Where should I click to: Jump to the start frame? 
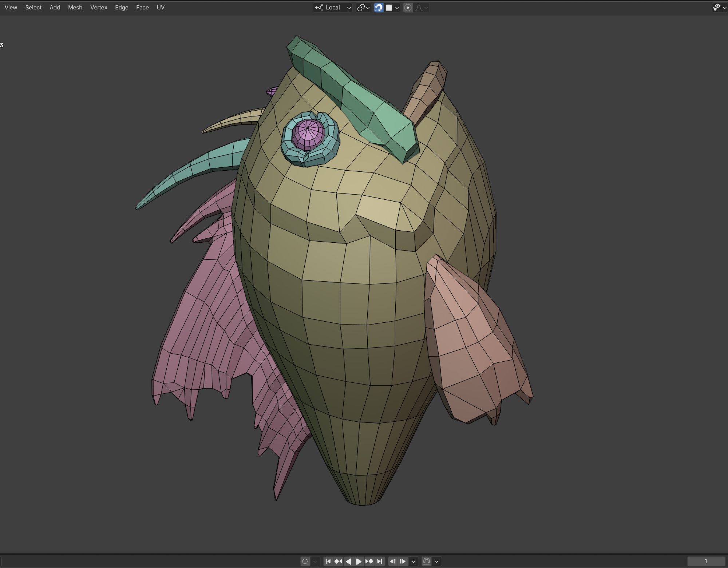pyautogui.click(x=328, y=561)
